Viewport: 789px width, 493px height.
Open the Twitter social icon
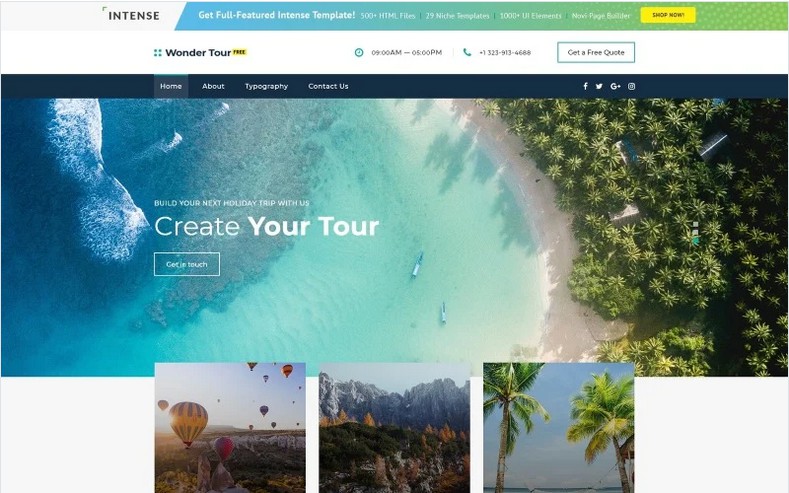pyautogui.click(x=599, y=86)
